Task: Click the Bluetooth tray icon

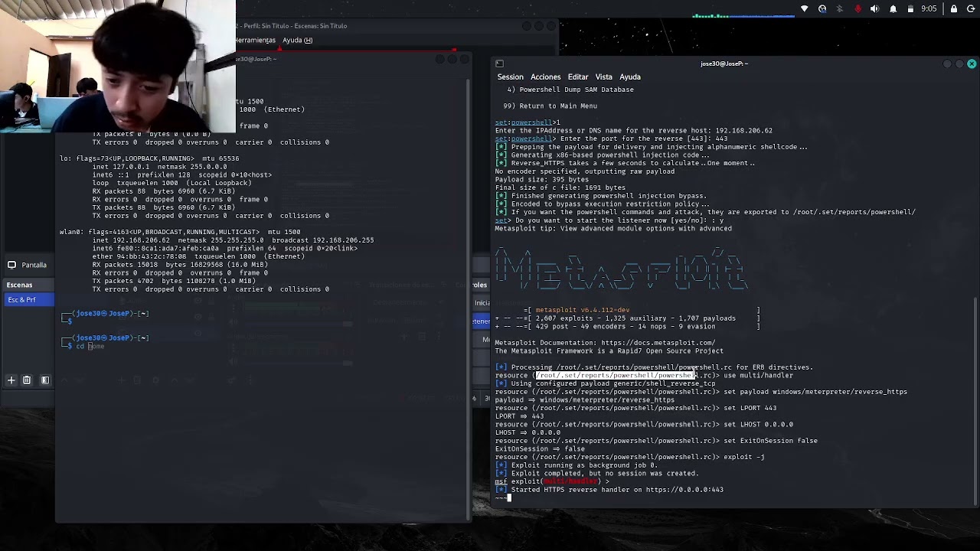Action: click(840, 9)
